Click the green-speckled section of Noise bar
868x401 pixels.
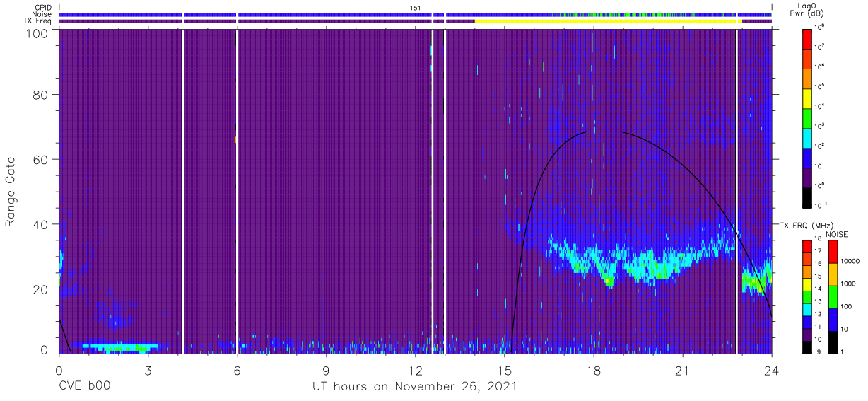(x=626, y=14)
